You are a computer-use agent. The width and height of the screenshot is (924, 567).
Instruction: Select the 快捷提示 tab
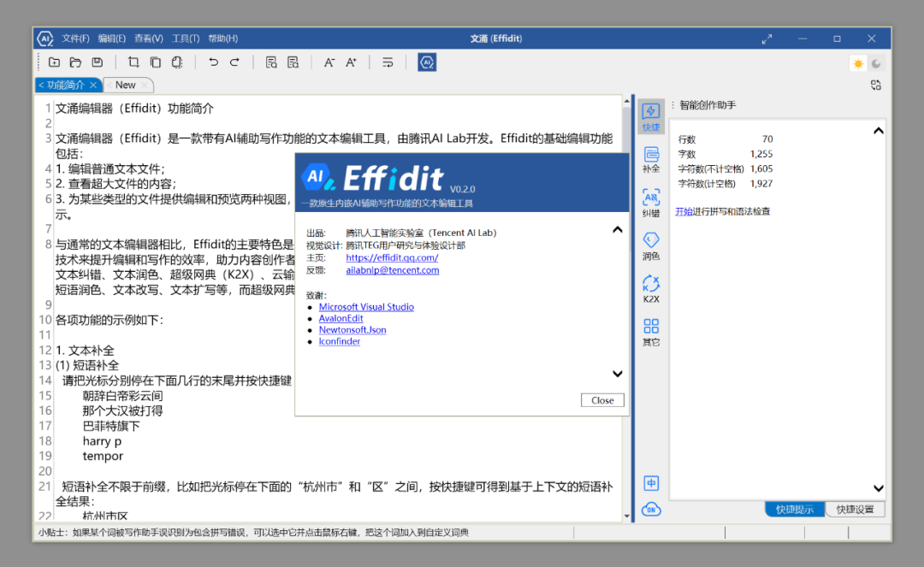point(794,510)
